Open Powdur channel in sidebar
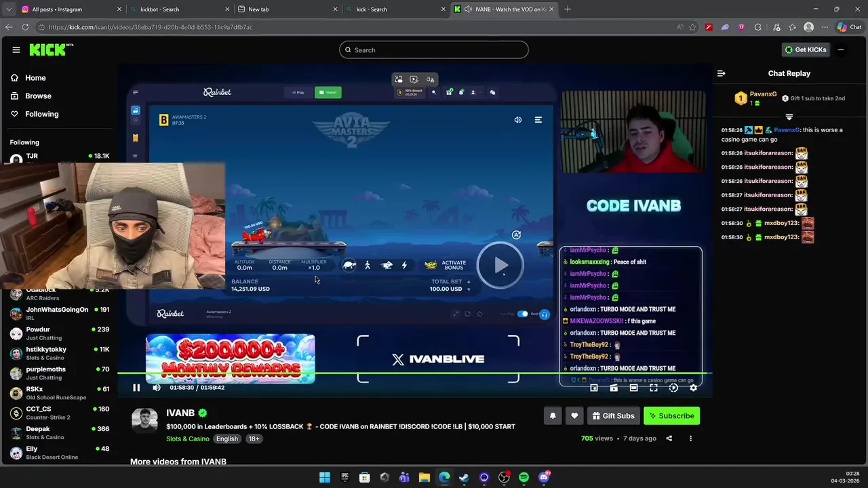The height and width of the screenshot is (488, 868). [59, 333]
